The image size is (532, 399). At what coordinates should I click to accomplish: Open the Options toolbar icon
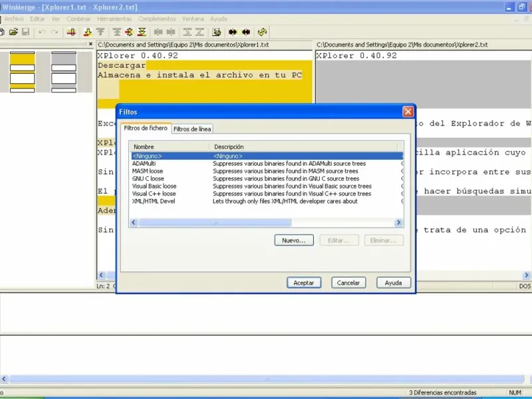pyautogui.click(x=217, y=32)
